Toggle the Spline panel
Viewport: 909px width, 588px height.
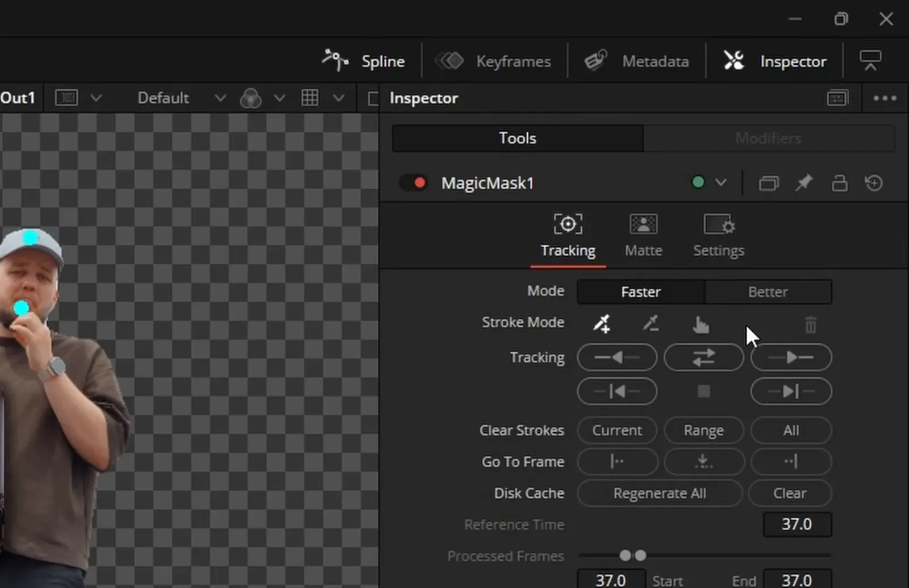coord(364,61)
